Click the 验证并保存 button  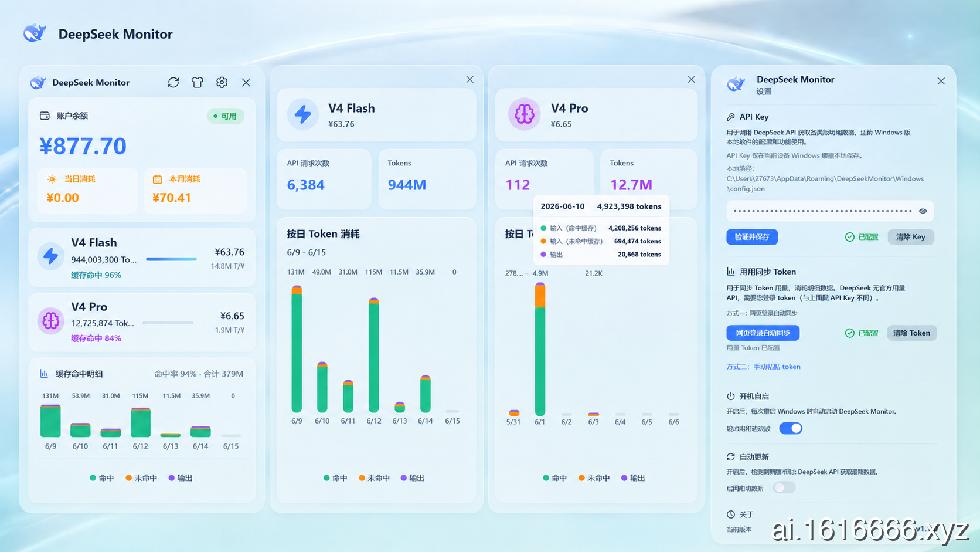[x=752, y=237]
